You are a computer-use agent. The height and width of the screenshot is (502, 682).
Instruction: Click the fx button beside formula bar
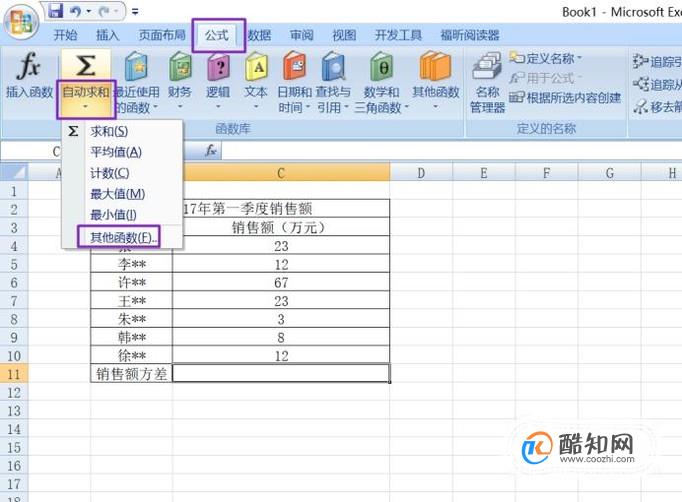(x=211, y=151)
